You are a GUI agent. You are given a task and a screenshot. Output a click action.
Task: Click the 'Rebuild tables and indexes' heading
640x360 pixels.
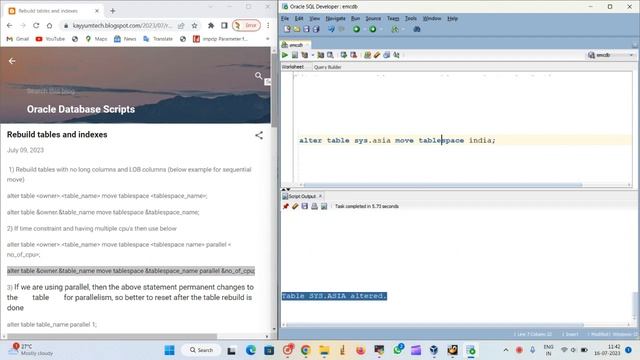57,134
